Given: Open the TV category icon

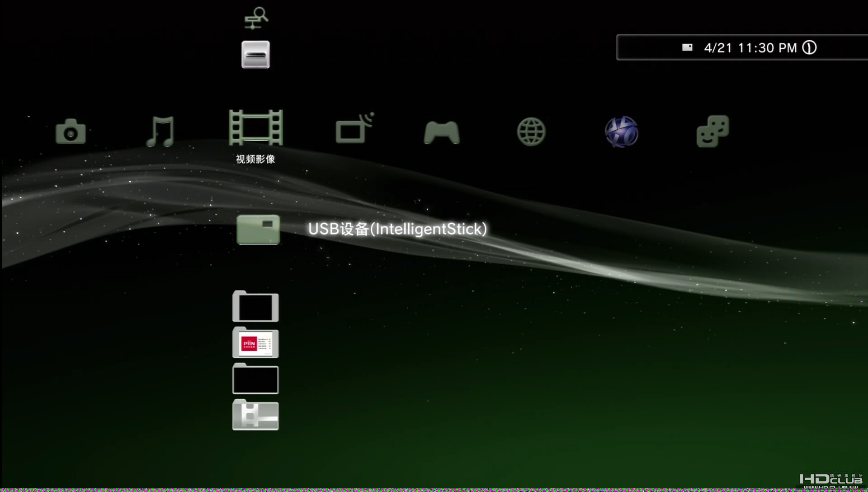Looking at the screenshot, I should (355, 128).
